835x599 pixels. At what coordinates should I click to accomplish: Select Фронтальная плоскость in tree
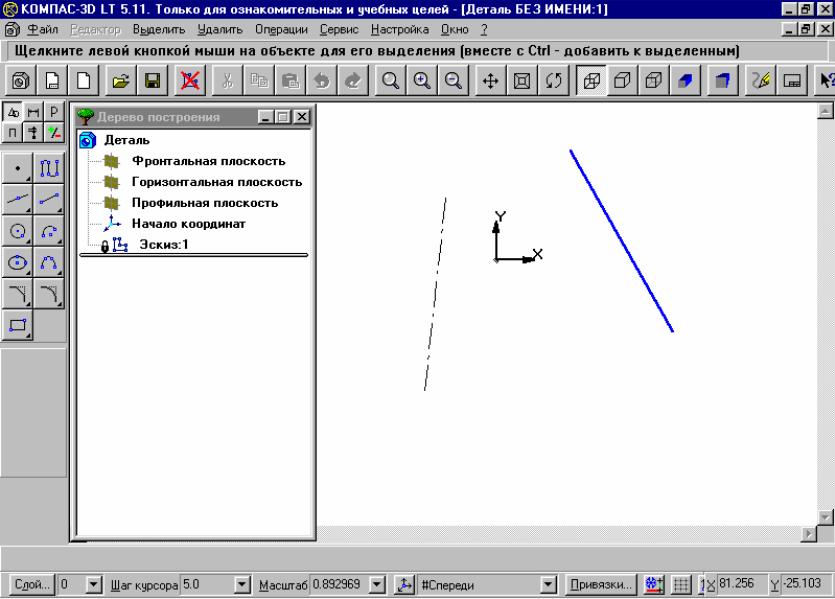208,161
